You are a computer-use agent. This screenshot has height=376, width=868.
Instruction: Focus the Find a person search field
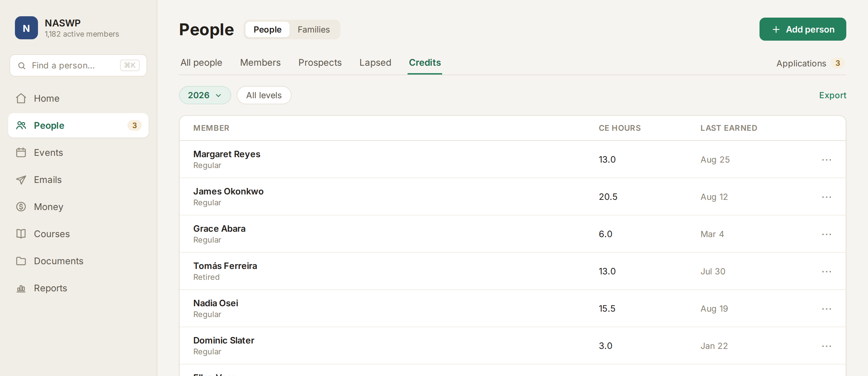[x=78, y=65]
